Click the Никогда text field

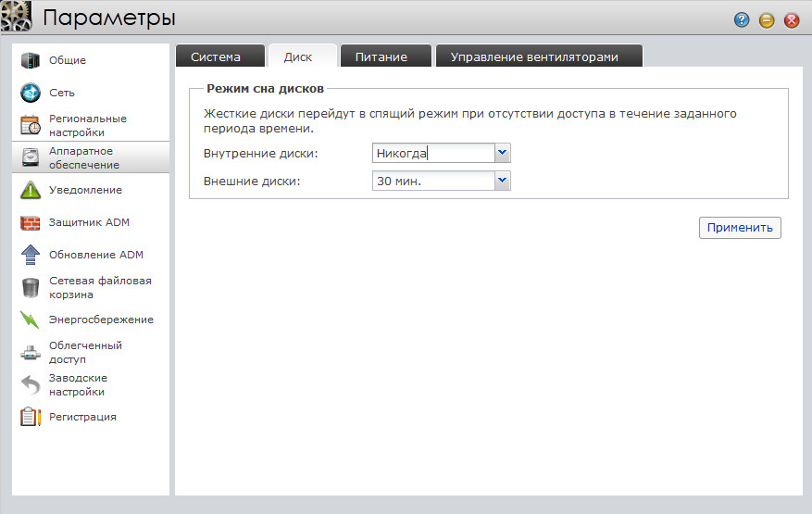tap(432, 153)
